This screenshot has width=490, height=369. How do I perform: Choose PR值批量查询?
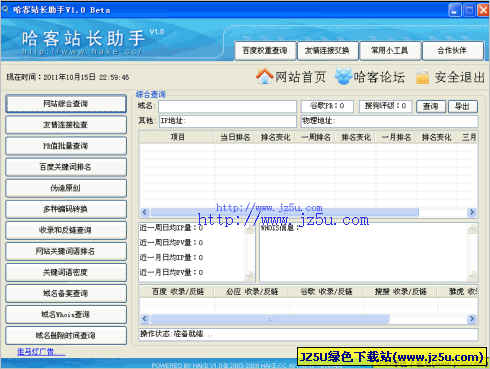click(66, 146)
